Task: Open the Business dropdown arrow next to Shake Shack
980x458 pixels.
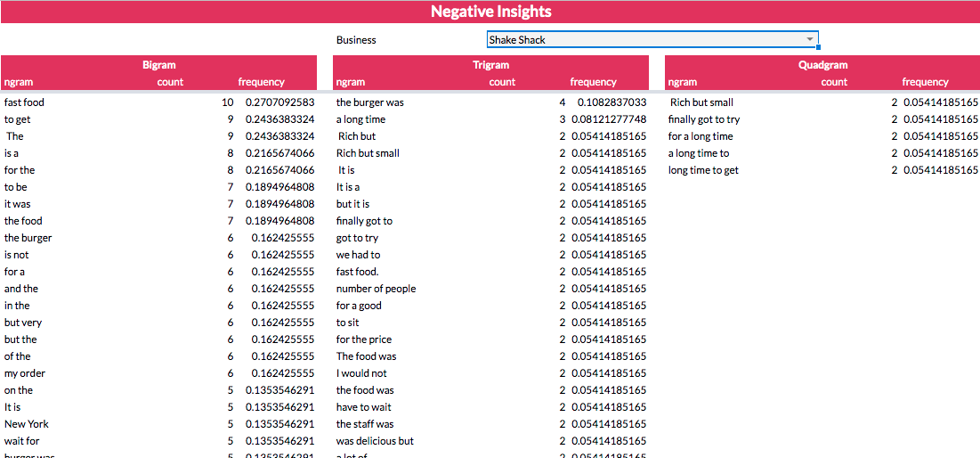Action: pyautogui.click(x=809, y=39)
